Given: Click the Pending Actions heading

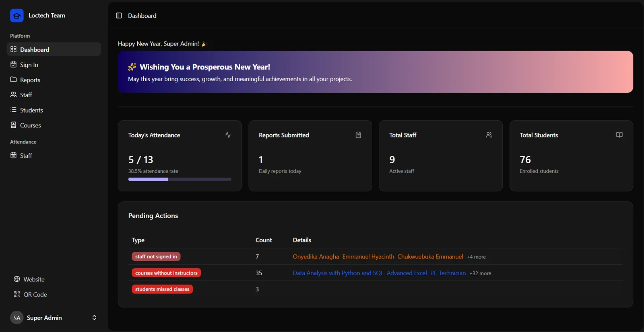Looking at the screenshot, I should 153,216.
